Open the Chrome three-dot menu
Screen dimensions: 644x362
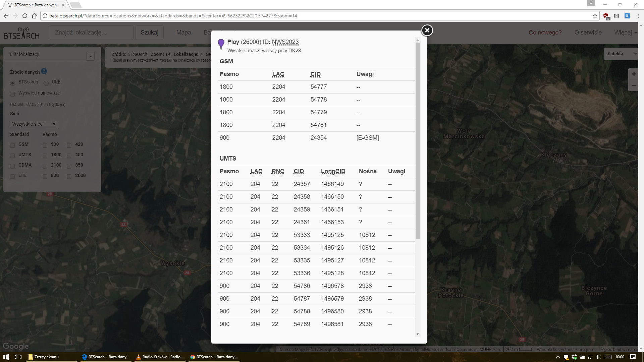638,16
